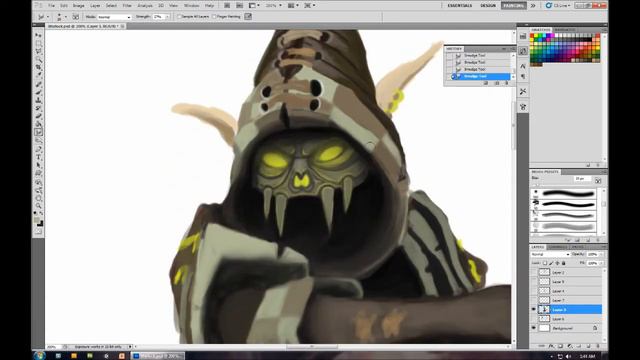Viewport: 640px width, 360px height.
Task: Select the Background layer row
Action: pyautogui.click(x=566, y=328)
